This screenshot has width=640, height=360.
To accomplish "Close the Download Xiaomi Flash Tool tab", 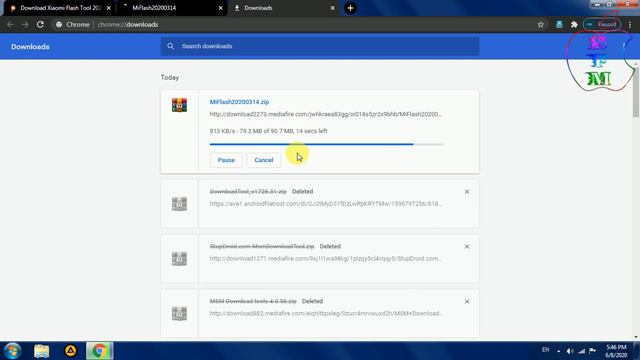I will [109, 8].
